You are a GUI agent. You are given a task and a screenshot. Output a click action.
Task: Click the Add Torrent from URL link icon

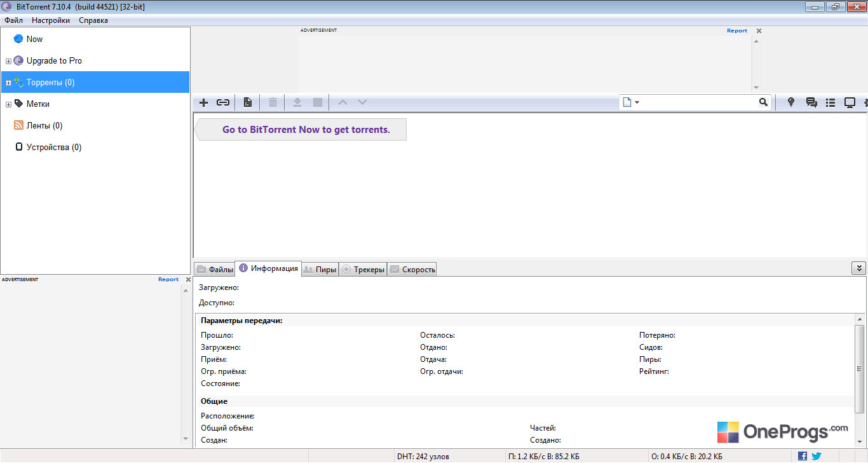click(223, 102)
